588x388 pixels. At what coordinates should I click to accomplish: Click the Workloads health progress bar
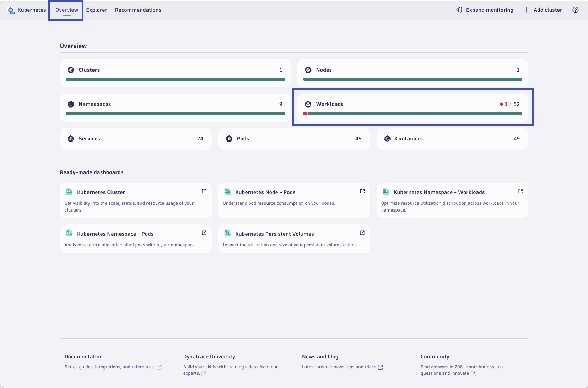click(x=413, y=114)
